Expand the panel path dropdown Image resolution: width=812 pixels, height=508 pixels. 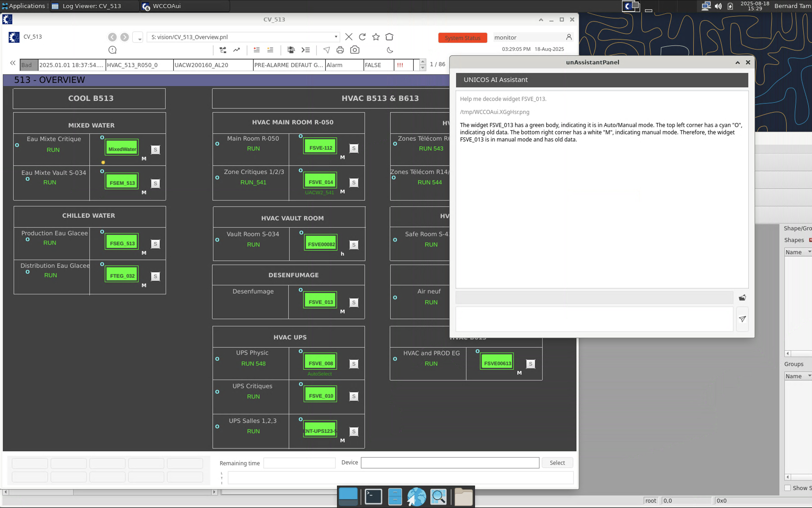336,37
